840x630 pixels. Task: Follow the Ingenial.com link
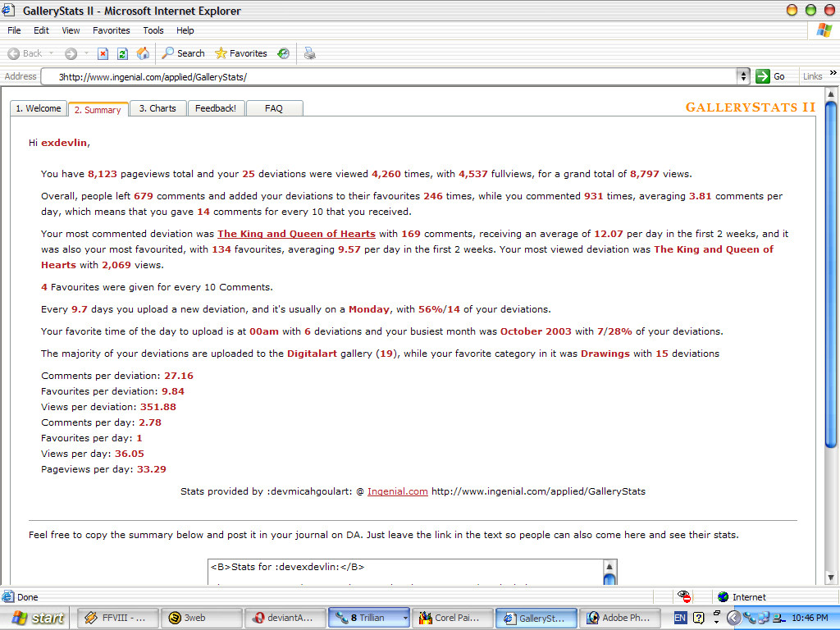398,491
